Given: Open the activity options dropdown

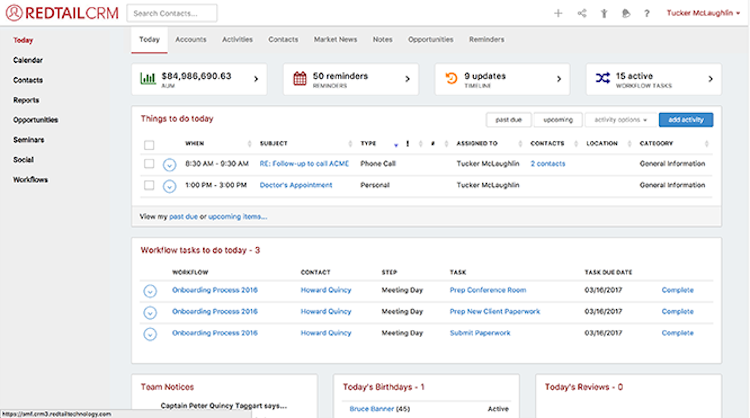Looking at the screenshot, I should point(620,120).
